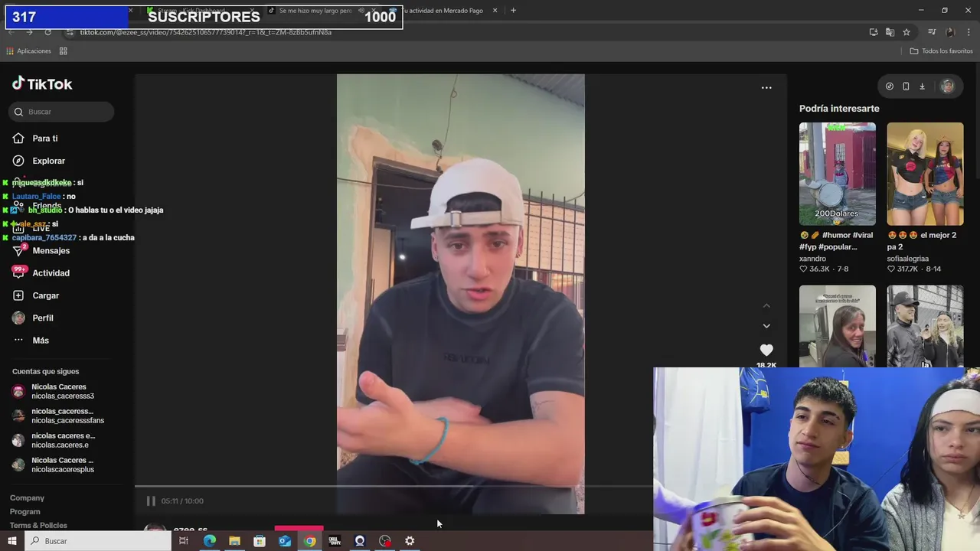Click the get app phone icon
Viewport: 980px width, 551px height.
tap(906, 86)
